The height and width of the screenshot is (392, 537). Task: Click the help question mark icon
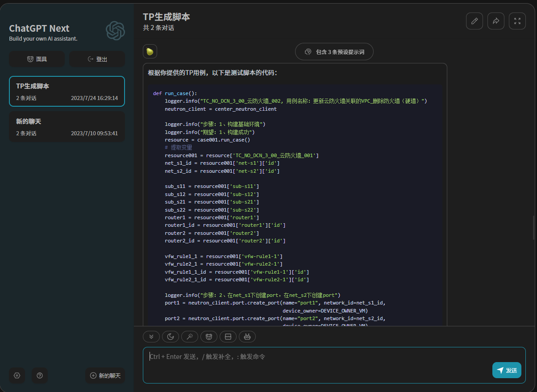[x=40, y=375]
